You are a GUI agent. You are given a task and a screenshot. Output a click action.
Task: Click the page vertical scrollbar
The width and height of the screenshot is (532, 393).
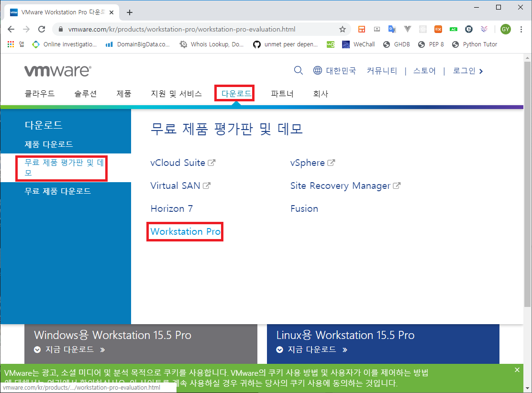click(x=527, y=185)
